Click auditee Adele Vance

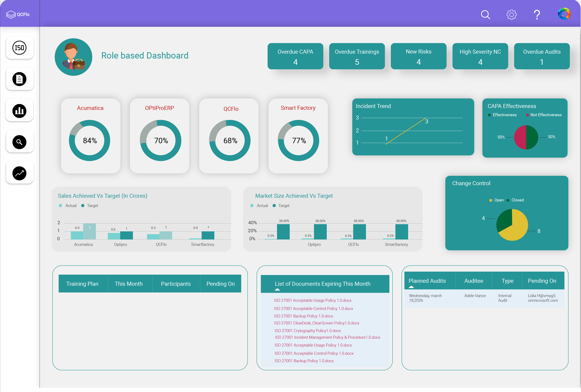(475, 296)
